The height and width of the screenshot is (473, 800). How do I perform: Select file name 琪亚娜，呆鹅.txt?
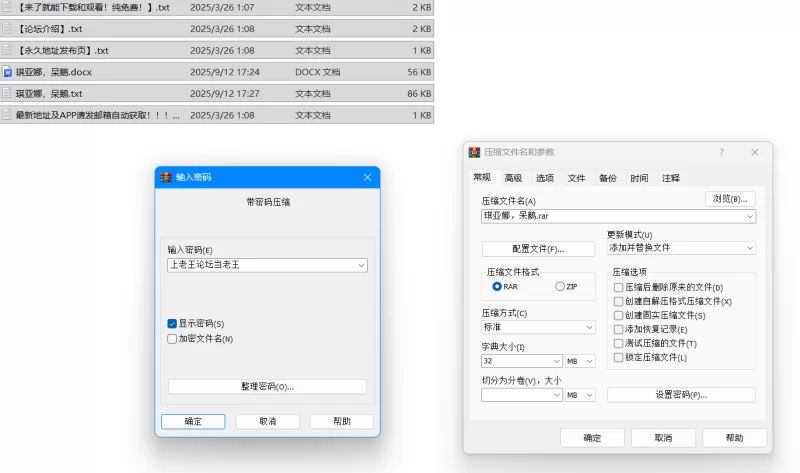pyautogui.click(x=49, y=94)
